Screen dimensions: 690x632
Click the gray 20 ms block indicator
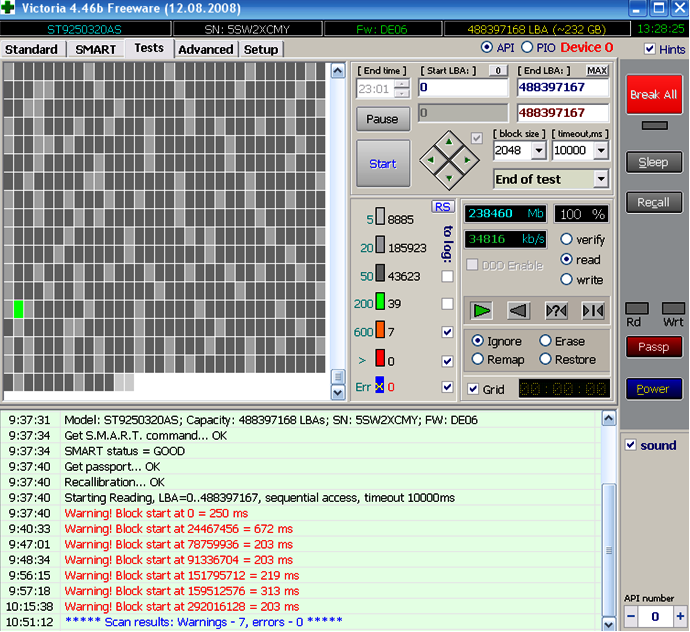pyautogui.click(x=380, y=245)
